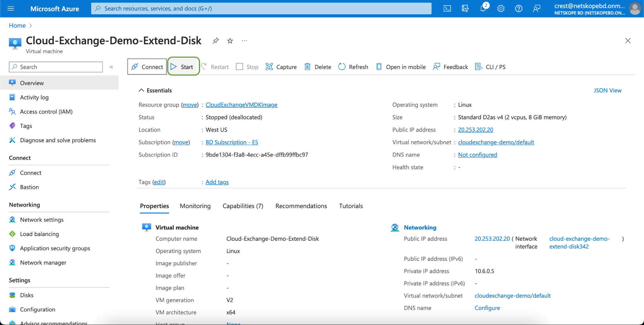
Task: Refresh the VM overview
Action: 353,67
